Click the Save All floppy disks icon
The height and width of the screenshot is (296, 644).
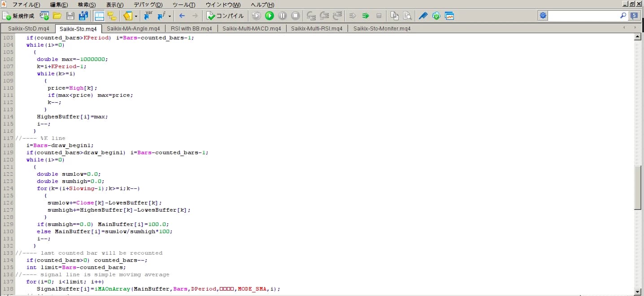coord(83,16)
